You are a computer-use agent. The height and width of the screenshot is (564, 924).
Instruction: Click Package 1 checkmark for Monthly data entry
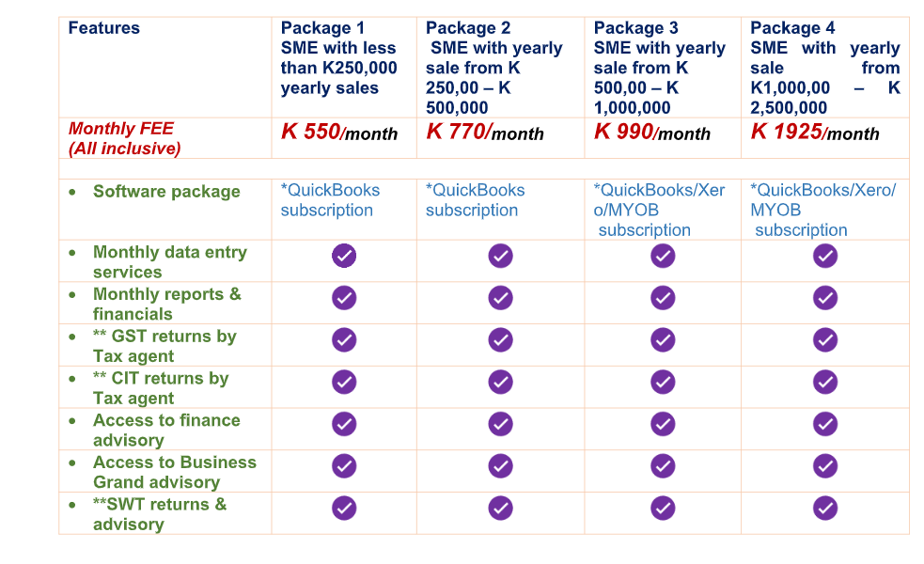(x=344, y=256)
